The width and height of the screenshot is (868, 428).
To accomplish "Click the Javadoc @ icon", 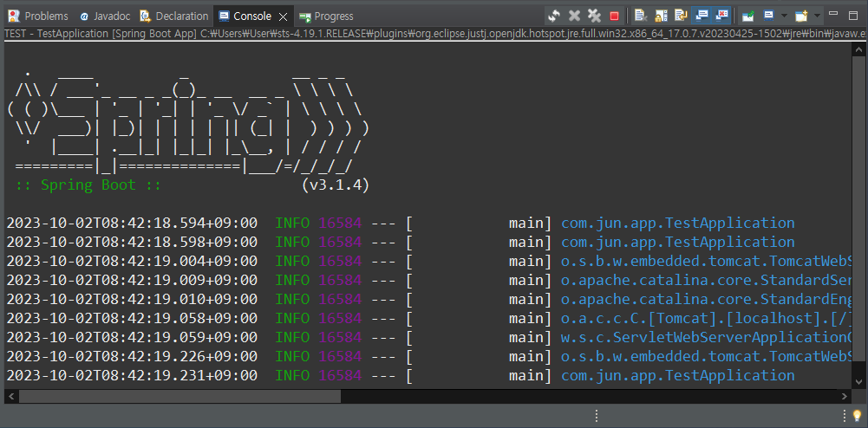I will pos(84,16).
